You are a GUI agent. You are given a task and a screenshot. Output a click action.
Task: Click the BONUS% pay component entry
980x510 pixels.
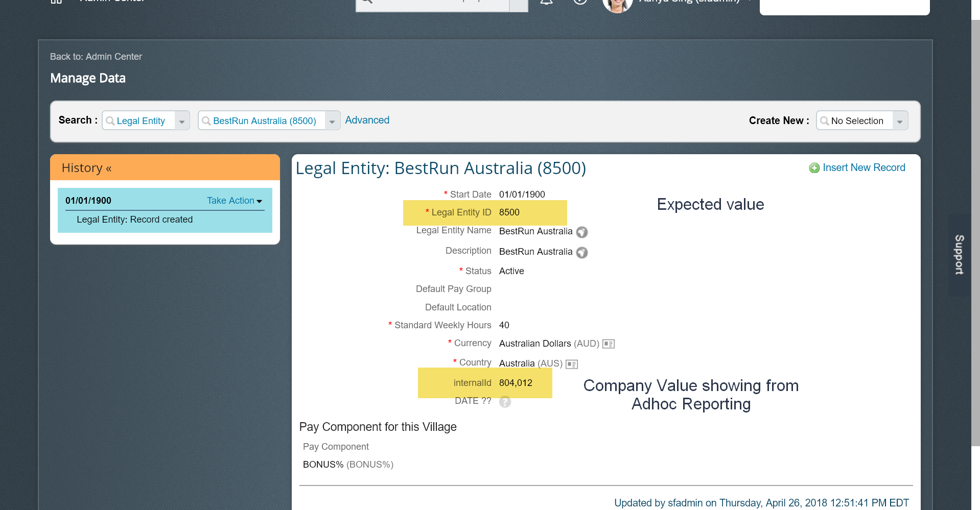[x=348, y=465]
